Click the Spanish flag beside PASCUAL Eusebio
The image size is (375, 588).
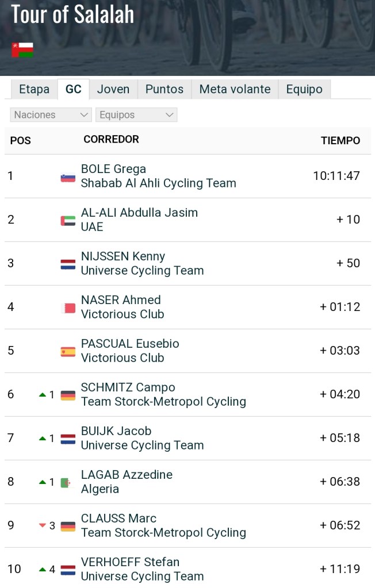pyautogui.click(x=68, y=352)
